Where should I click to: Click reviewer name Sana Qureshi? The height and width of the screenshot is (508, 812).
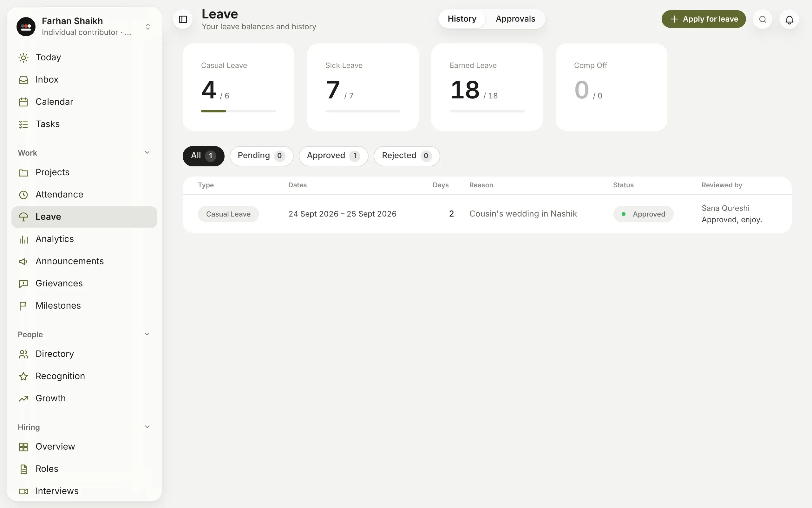click(x=725, y=208)
